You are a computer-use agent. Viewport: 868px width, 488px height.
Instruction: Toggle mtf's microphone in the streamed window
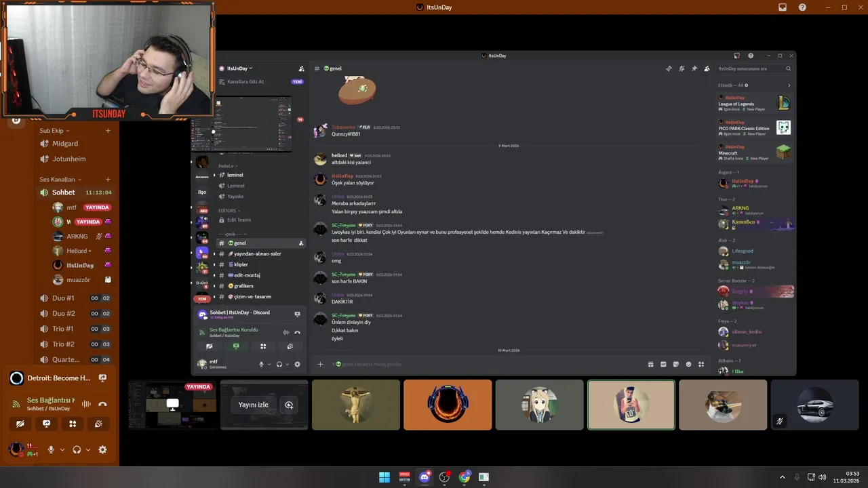coord(261,364)
